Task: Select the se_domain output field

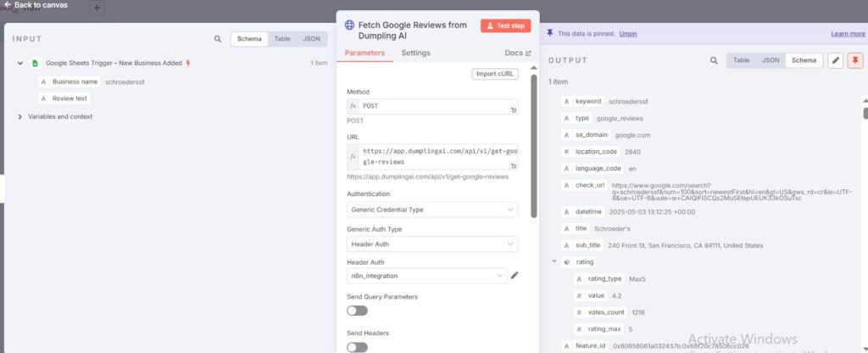Action: click(586, 135)
